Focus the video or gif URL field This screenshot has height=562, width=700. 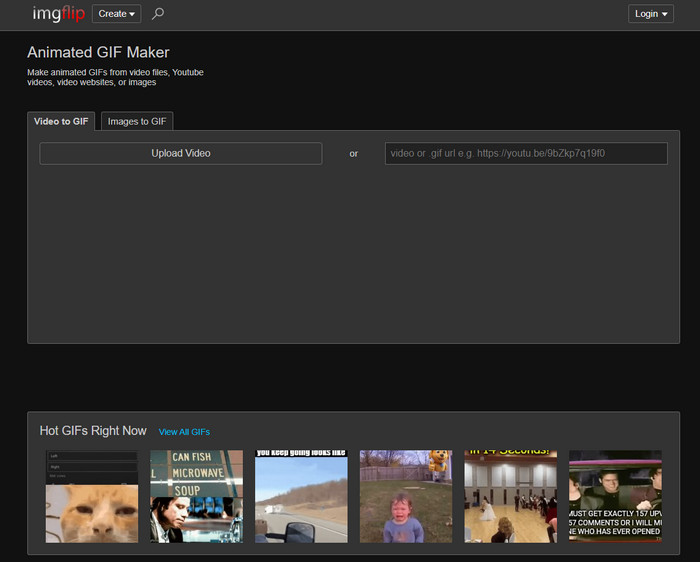pos(526,154)
